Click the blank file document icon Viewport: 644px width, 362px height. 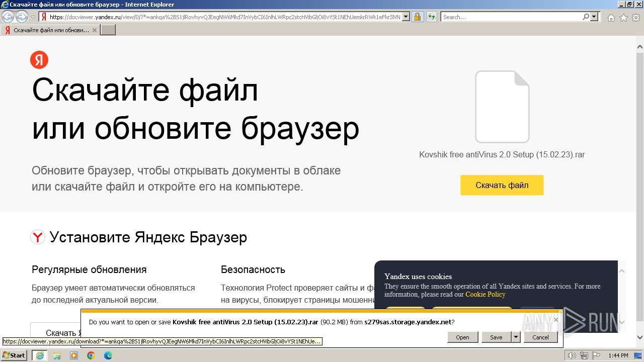(x=502, y=107)
